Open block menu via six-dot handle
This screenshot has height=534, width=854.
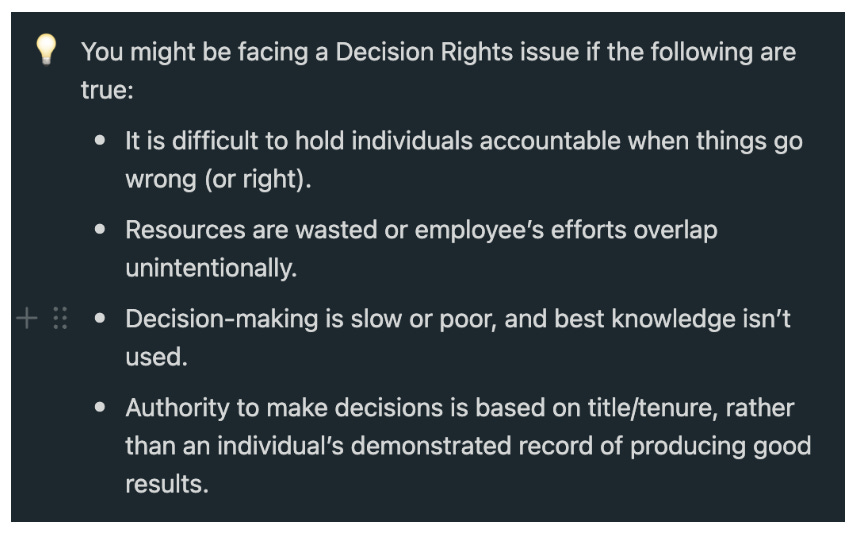pos(60,318)
